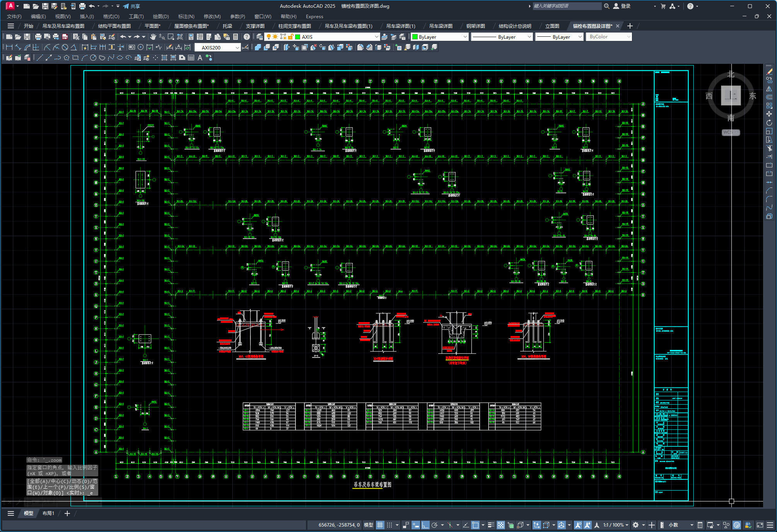This screenshot has height=532, width=777.
Task: Switch to the 钢架详图 drawing tab
Action: pos(475,26)
